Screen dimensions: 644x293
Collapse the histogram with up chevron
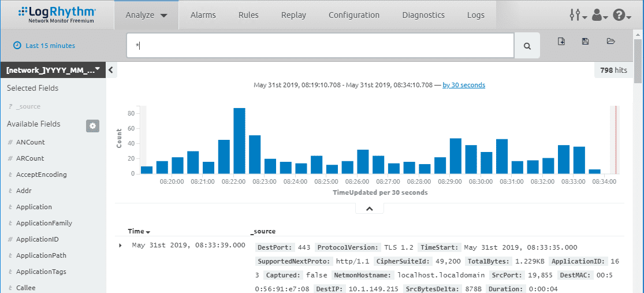coord(369,209)
